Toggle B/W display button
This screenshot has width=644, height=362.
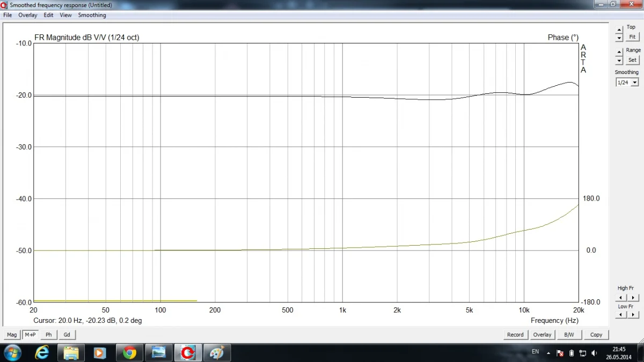click(569, 335)
